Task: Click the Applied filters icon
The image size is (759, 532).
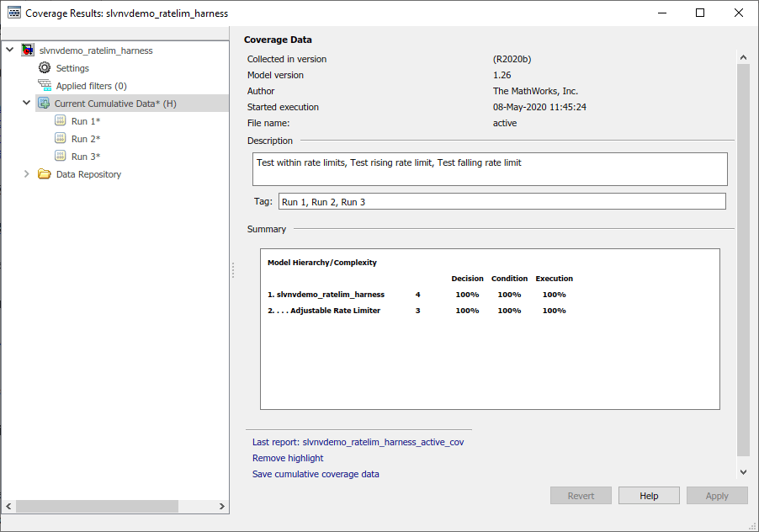Action: click(45, 86)
